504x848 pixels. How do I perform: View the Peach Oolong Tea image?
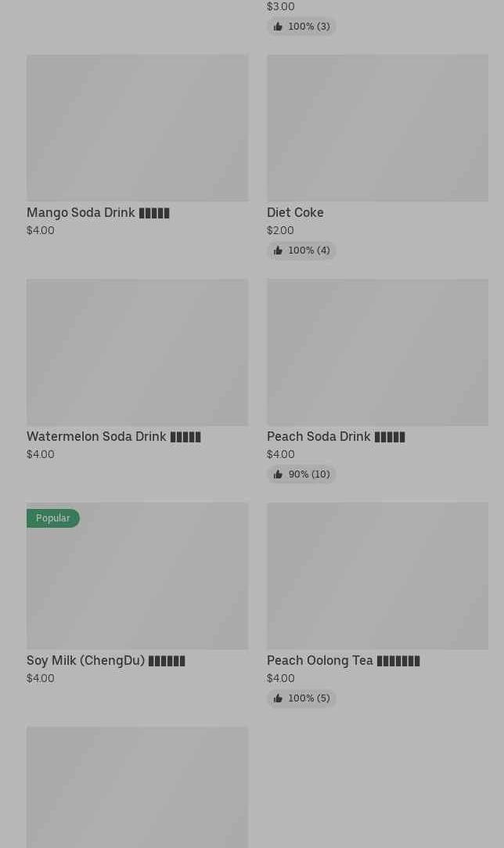(377, 576)
